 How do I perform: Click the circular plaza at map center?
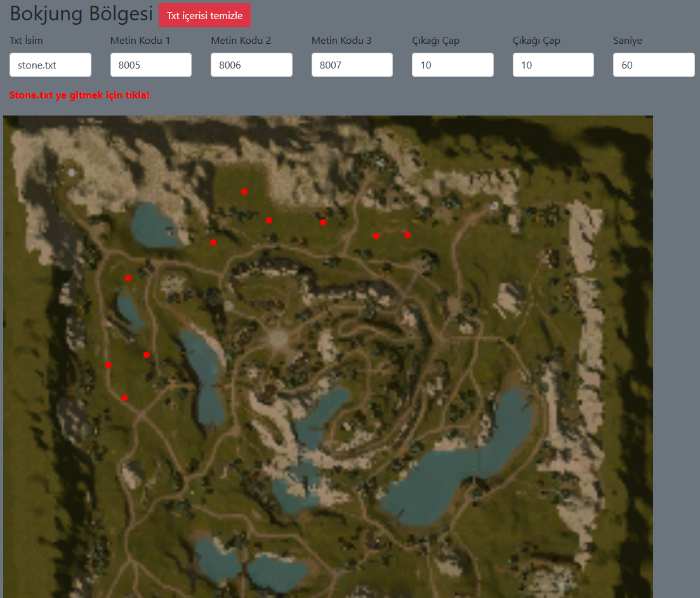[278, 338]
